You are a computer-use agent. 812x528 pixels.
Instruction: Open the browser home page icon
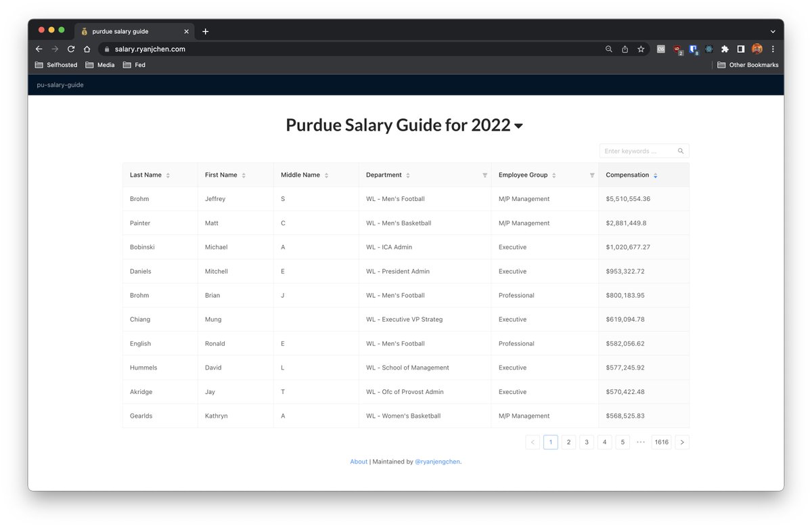click(x=87, y=49)
